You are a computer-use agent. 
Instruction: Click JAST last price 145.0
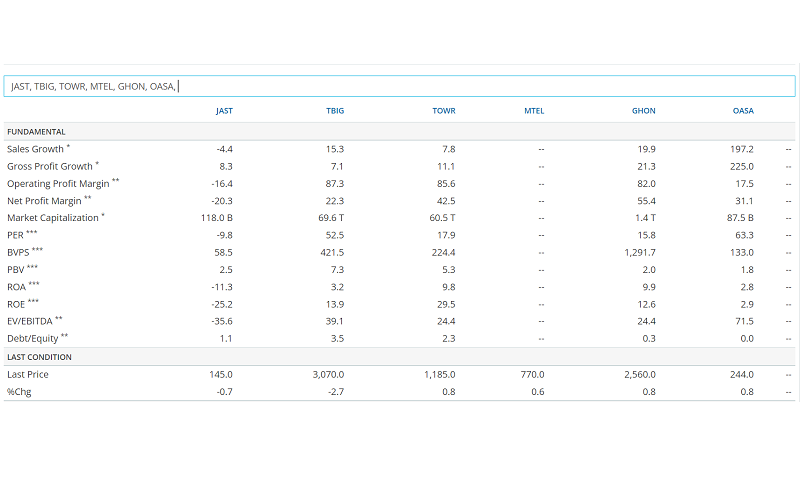pyautogui.click(x=220, y=374)
